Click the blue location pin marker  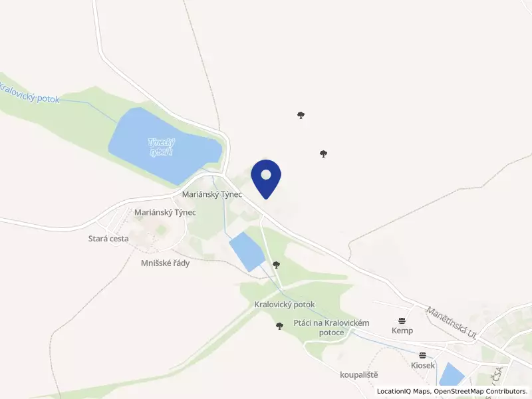click(266, 179)
